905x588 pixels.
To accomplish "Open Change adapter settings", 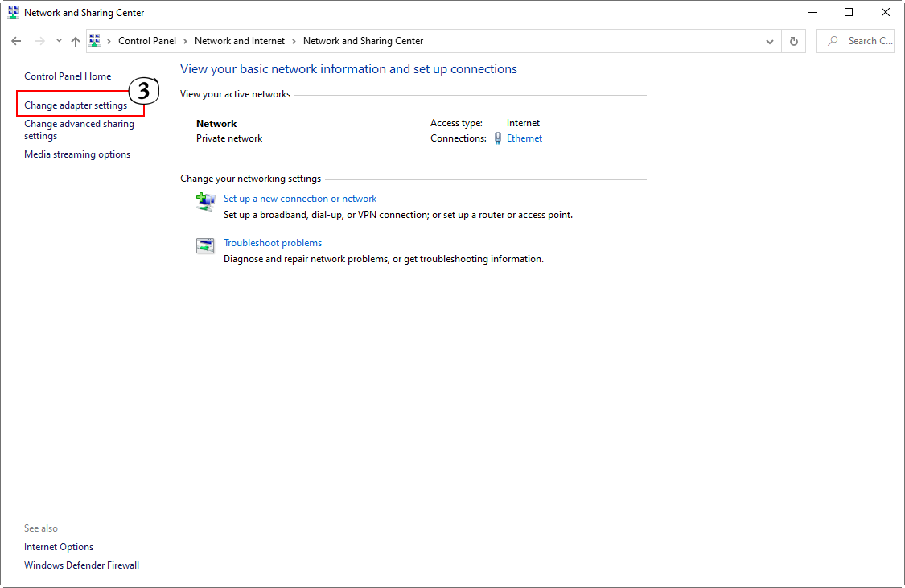I will [x=76, y=105].
